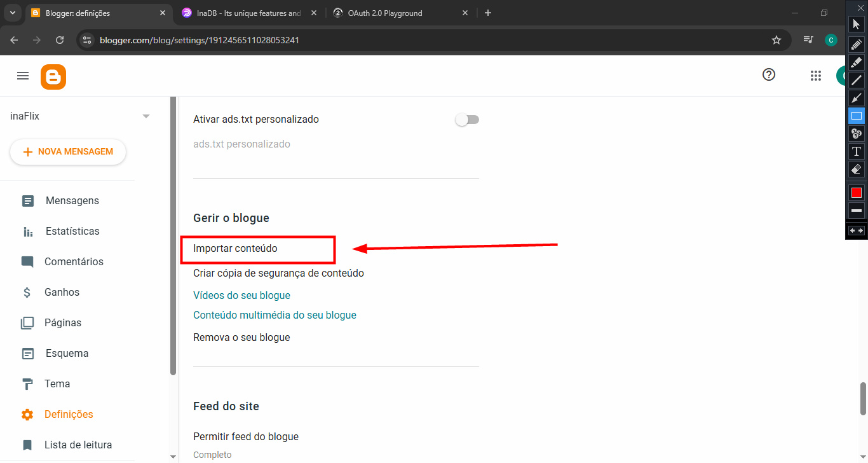Image resolution: width=868 pixels, height=463 pixels.
Task: Select the text annotation tool
Action: click(856, 151)
